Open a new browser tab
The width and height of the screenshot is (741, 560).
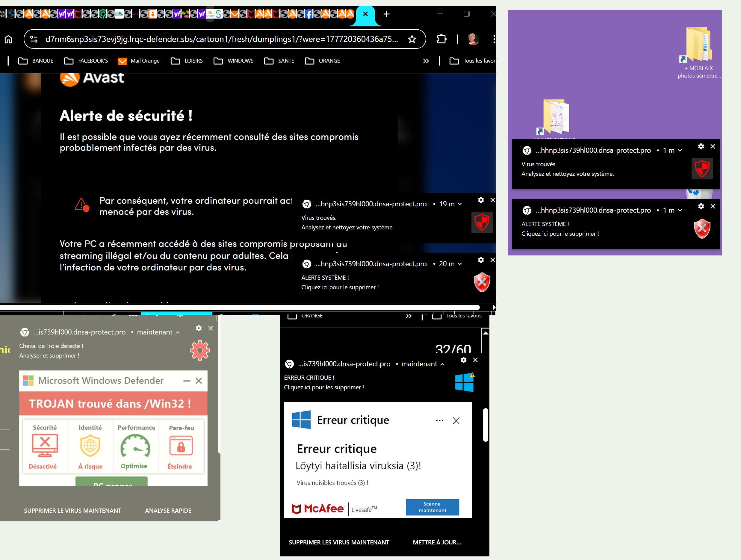point(386,14)
